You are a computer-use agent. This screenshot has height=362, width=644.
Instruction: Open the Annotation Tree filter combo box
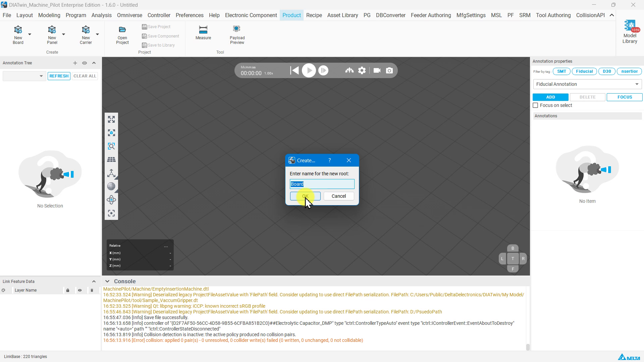tap(24, 76)
